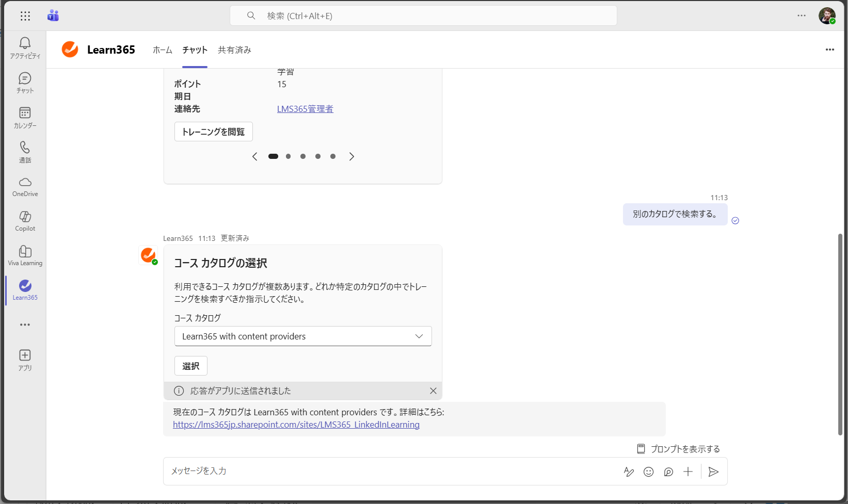Click the トレーニングを閲覧 button

(x=214, y=132)
